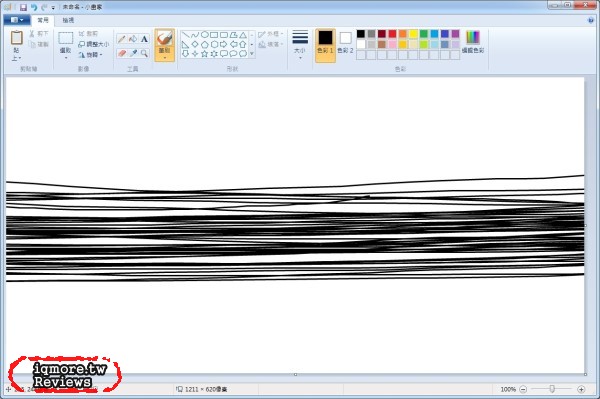Click the Crop (裁剪) button

pos(88,34)
